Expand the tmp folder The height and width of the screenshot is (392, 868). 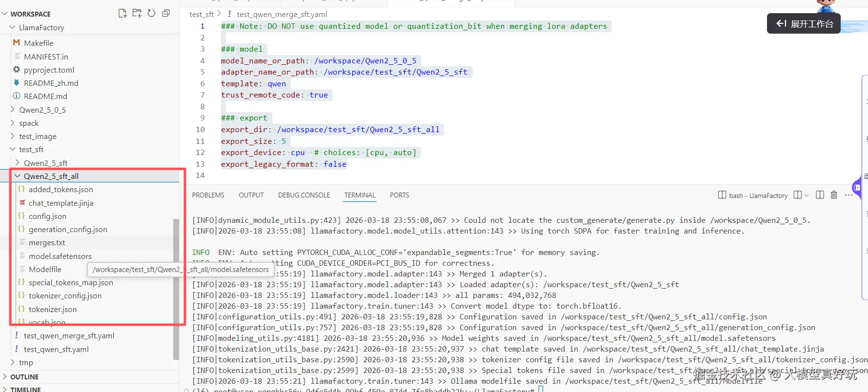coord(26,362)
